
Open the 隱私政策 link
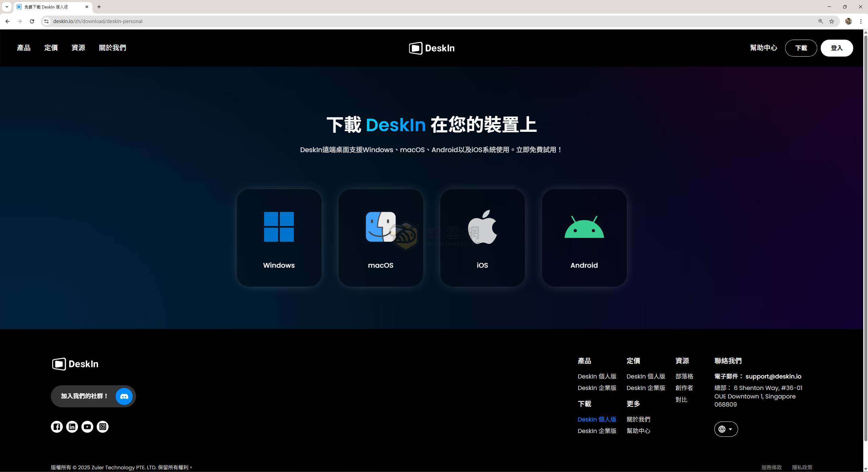(802, 467)
